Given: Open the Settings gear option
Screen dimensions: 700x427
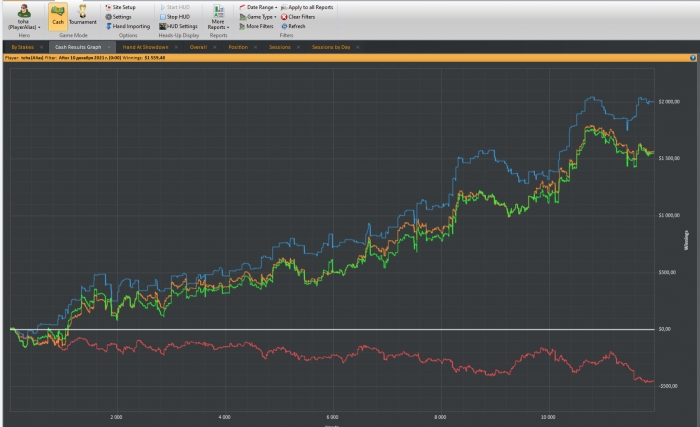Looking at the screenshot, I should coord(120,17).
